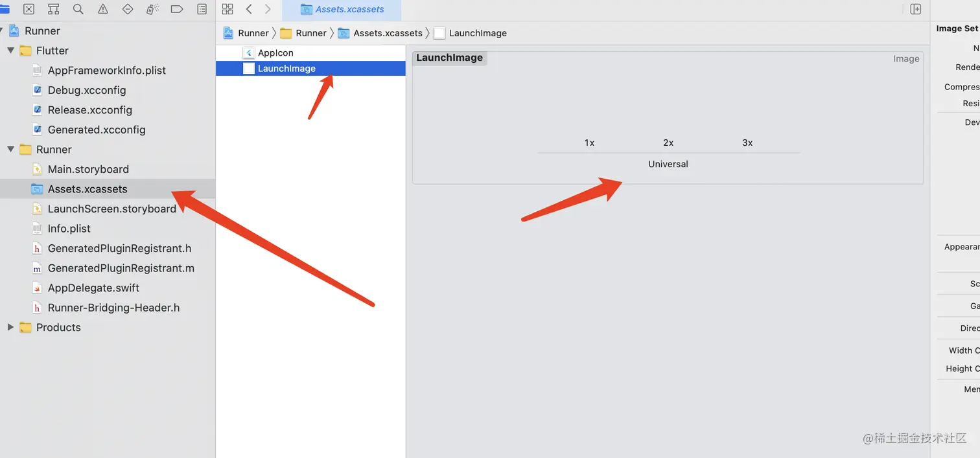Image resolution: width=980 pixels, height=458 pixels.
Task: Open the Assets.xcassets breadcrumb segment
Action: coord(380,33)
